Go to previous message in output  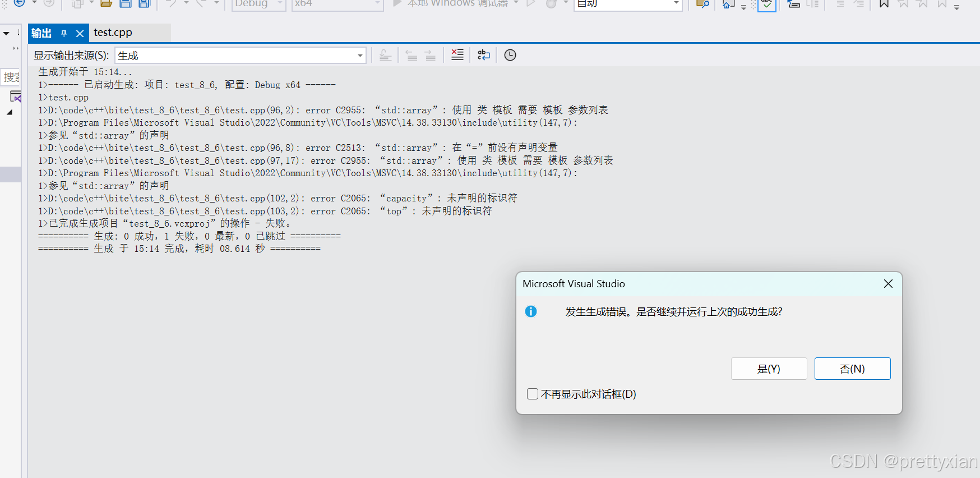coord(412,55)
